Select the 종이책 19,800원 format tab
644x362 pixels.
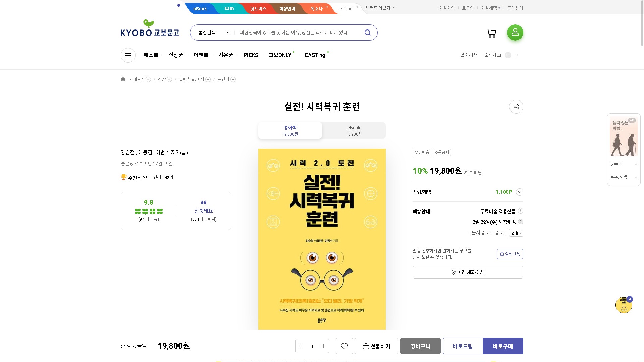coord(290,131)
